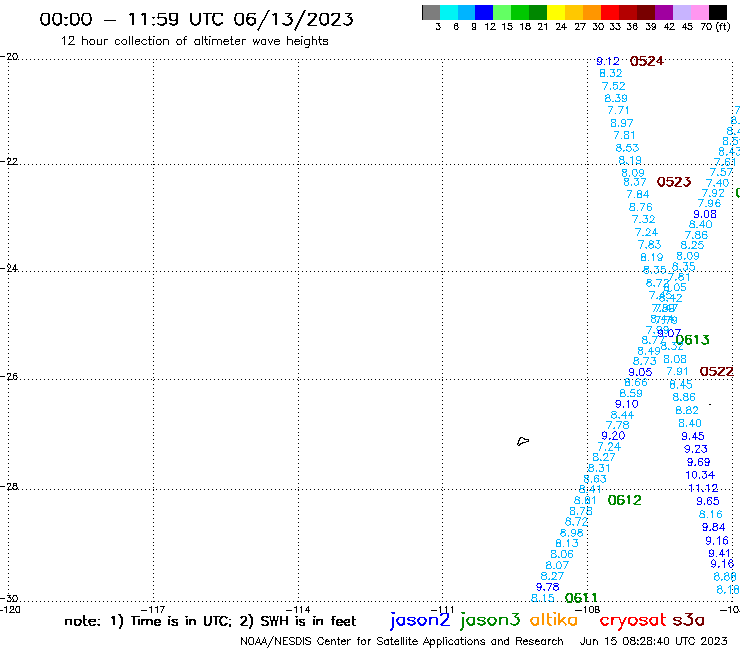Image resolution: width=740 pixels, height=650 pixels.
Task: Click the longitude axis label '-114'
Action: click(x=298, y=609)
